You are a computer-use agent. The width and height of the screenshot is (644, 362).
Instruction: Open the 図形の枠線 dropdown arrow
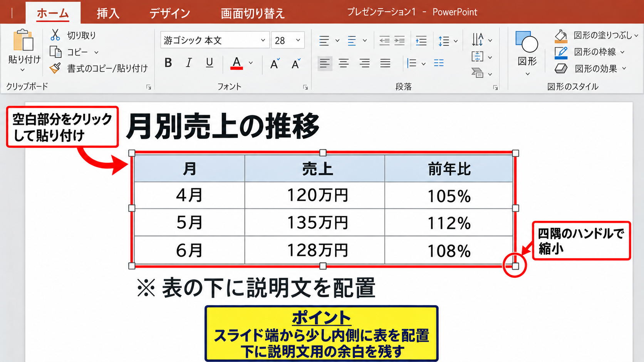tap(622, 52)
